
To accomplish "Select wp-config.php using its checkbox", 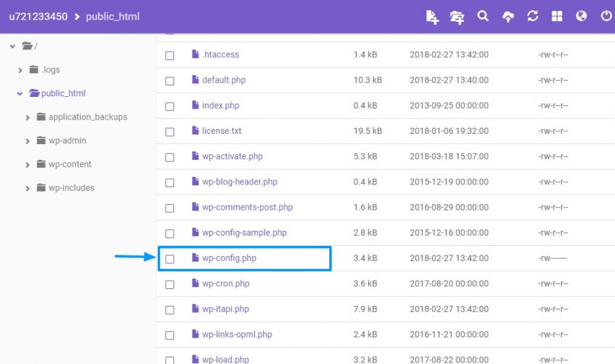I will pos(170,260).
